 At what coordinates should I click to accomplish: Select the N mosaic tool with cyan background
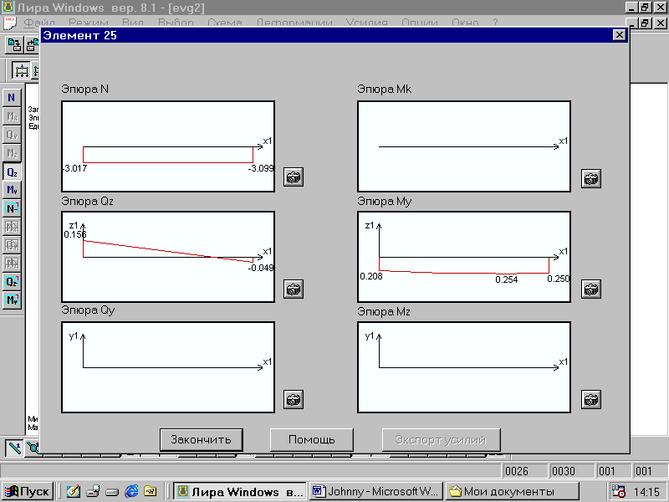click(12, 209)
